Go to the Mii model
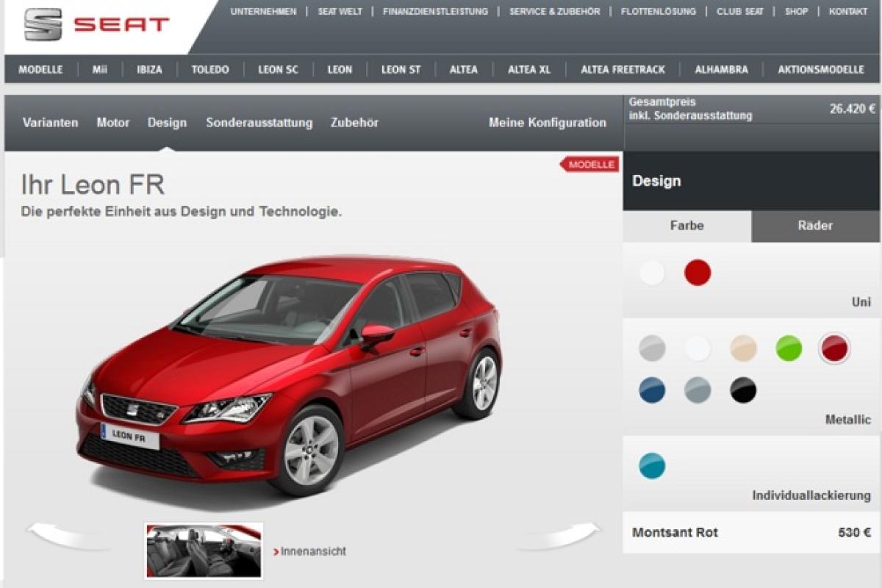The height and width of the screenshot is (588, 882). 100,70
